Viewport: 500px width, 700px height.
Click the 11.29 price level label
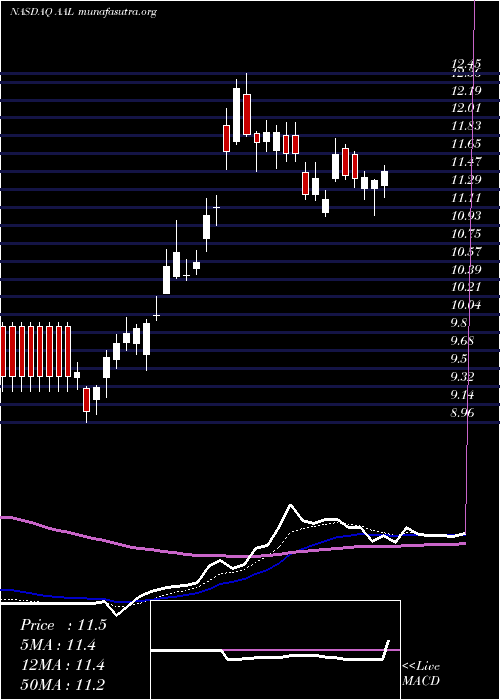pos(466,180)
